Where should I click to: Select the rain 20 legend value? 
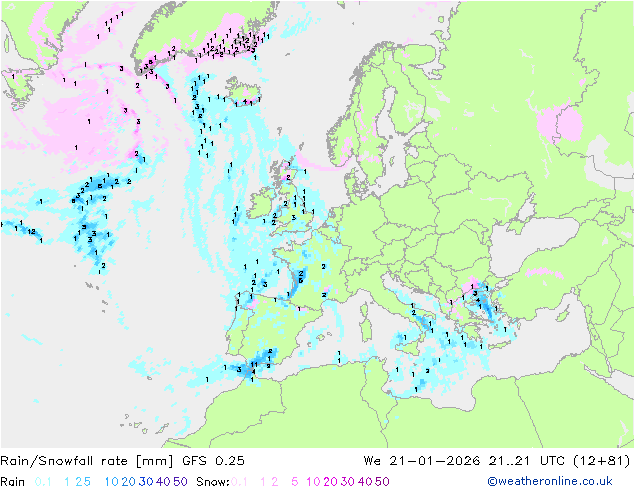coord(129,482)
